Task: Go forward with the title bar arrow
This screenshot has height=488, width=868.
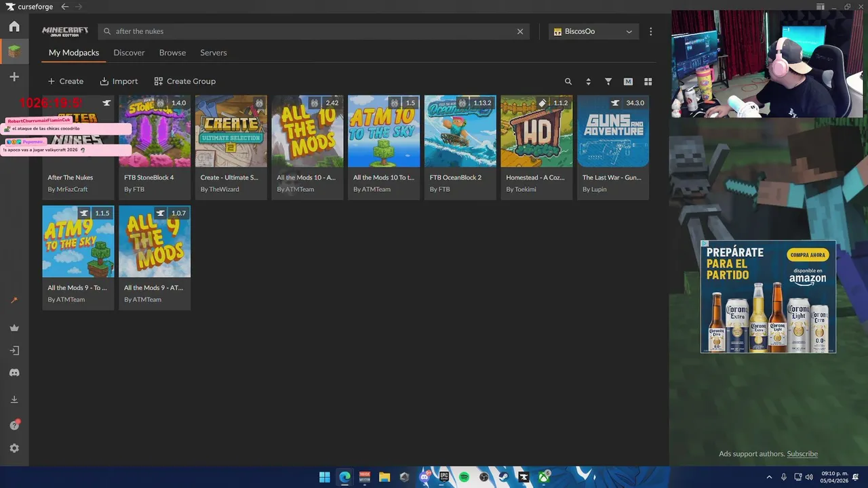Action: click(79, 6)
